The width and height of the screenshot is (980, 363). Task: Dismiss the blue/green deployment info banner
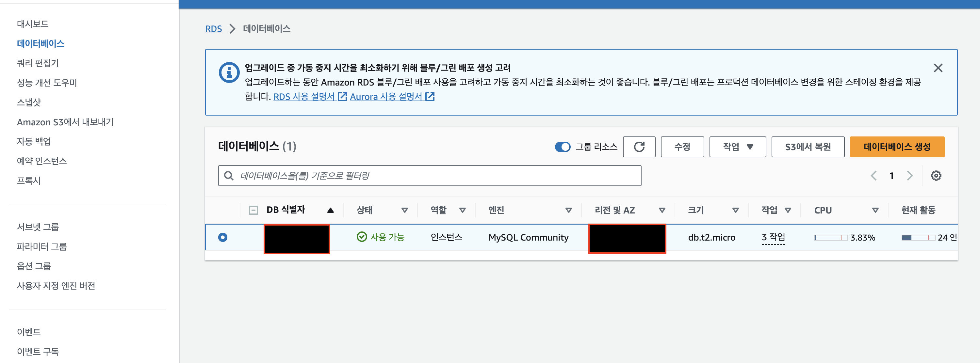click(x=938, y=68)
